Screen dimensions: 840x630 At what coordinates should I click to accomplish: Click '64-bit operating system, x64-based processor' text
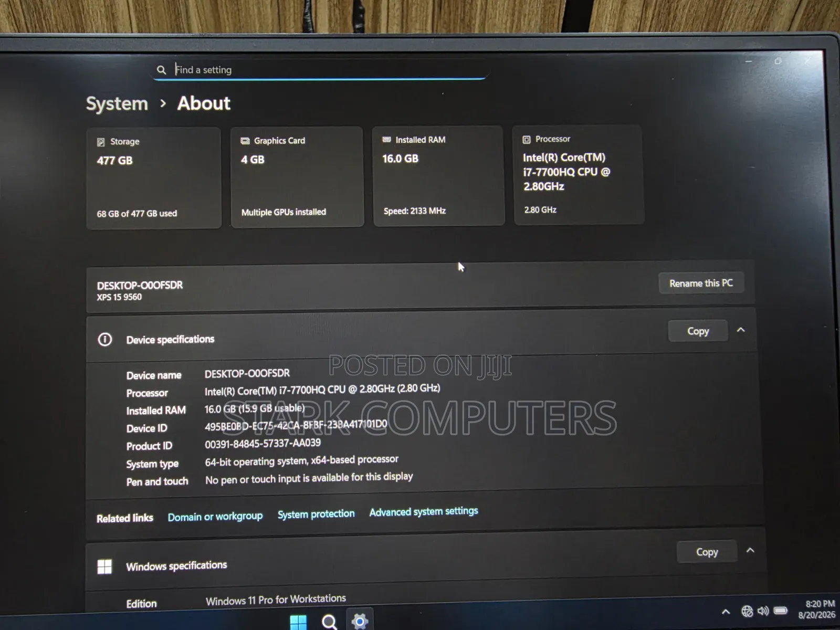tap(302, 460)
